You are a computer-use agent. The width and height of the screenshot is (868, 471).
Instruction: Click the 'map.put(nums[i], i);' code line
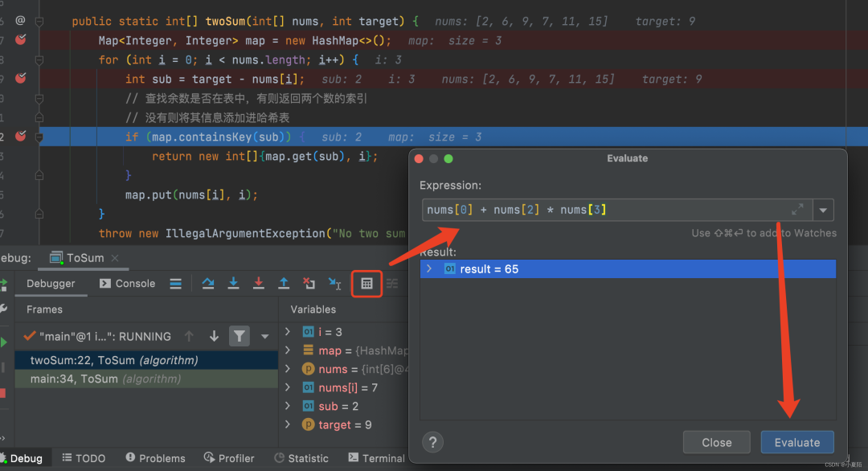click(191, 195)
